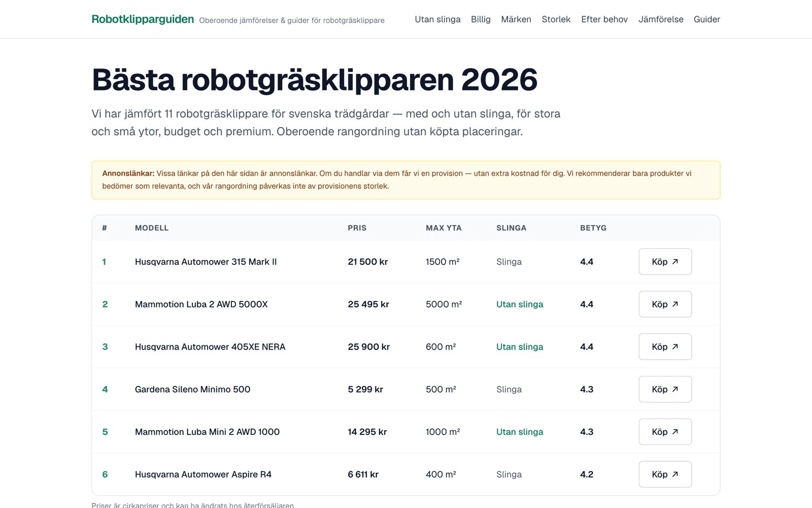Open Guider in the navigation bar
The width and height of the screenshot is (812, 508).
tap(707, 19)
